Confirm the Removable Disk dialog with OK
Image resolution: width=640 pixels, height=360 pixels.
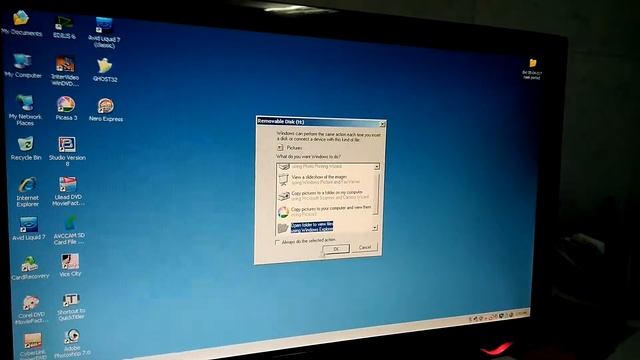336,249
